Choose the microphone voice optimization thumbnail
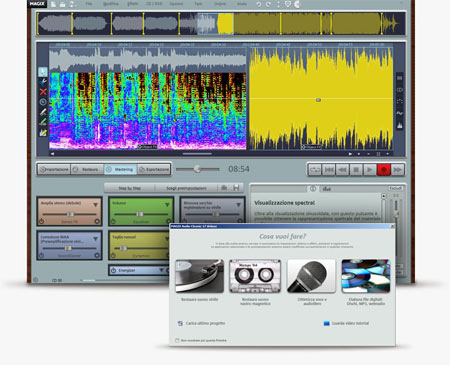Image resolution: width=450 pixels, height=365 pixels. click(x=311, y=276)
